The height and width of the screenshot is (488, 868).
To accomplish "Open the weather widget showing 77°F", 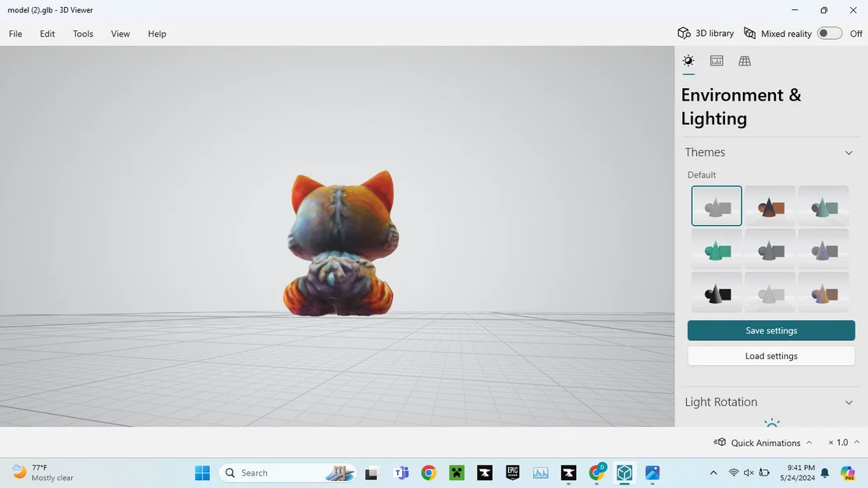I will click(x=43, y=472).
